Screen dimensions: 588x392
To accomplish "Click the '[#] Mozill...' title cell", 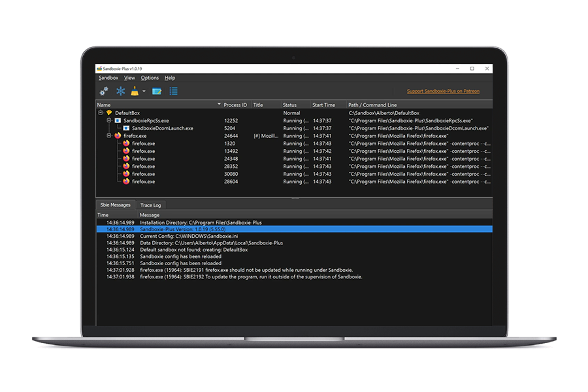I will coord(266,136).
